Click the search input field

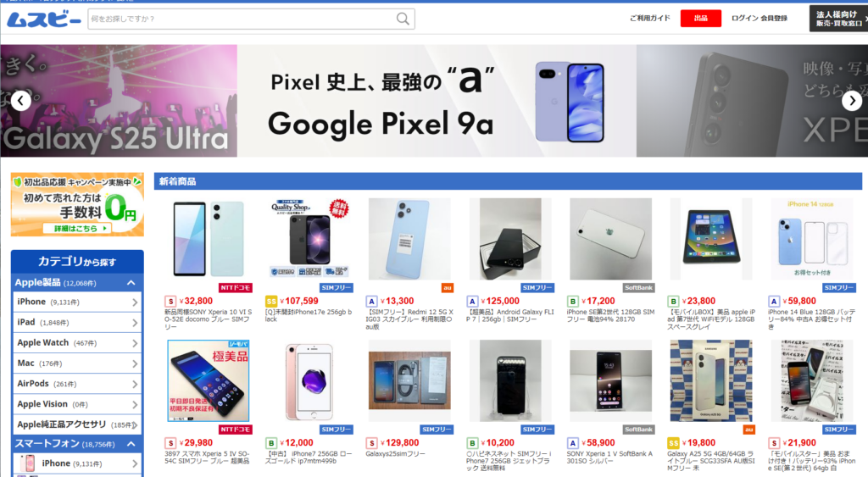pyautogui.click(x=242, y=19)
